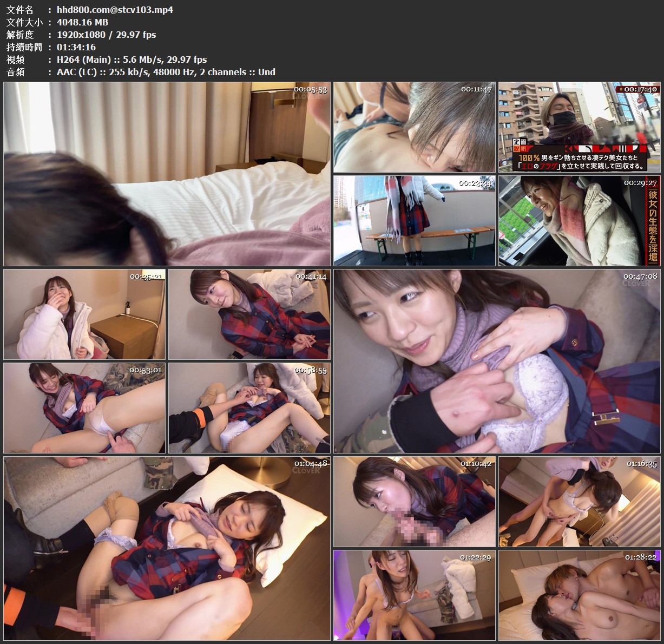Open the frame marked 01:10:42

[x=413, y=502]
